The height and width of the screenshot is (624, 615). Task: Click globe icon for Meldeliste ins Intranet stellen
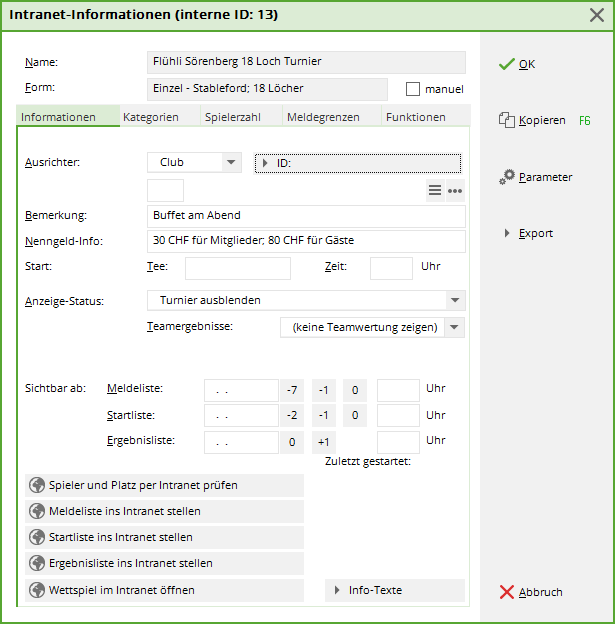(x=38, y=511)
